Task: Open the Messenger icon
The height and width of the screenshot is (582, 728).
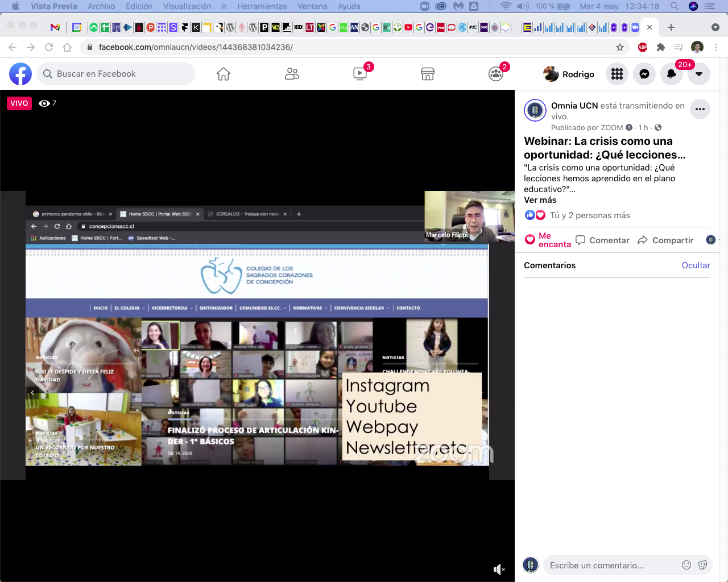Action: pos(644,74)
